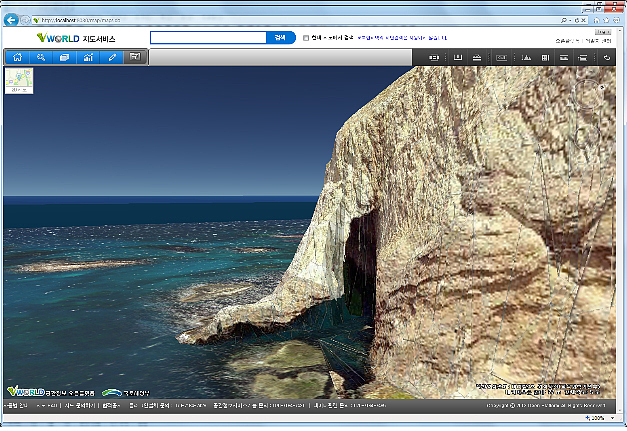This screenshot has width=627, height=431.
Task: Click the print icon in dark toolbar
Action: click(x=477, y=58)
